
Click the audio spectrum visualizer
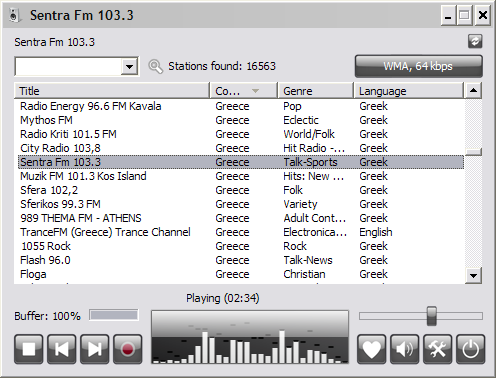coord(250,337)
